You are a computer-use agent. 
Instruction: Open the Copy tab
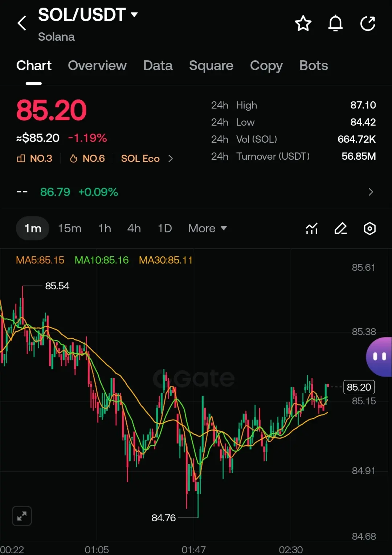point(266,66)
